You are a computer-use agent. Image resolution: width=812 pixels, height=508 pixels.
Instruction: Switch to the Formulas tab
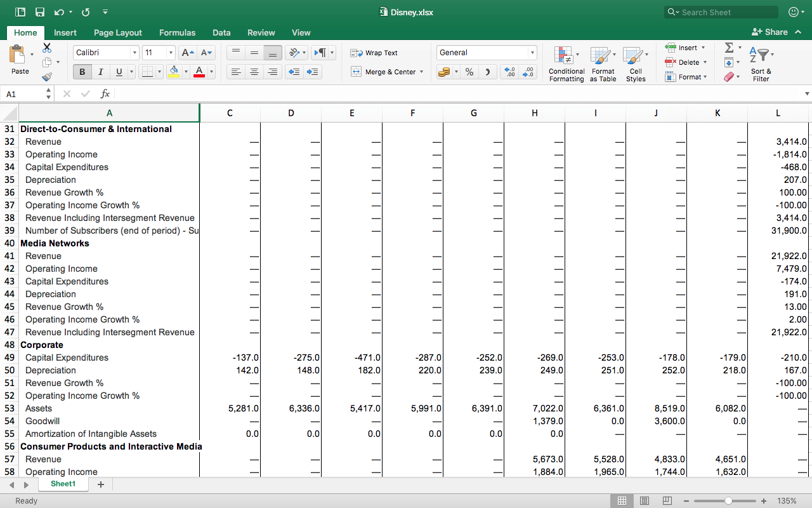click(177, 32)
